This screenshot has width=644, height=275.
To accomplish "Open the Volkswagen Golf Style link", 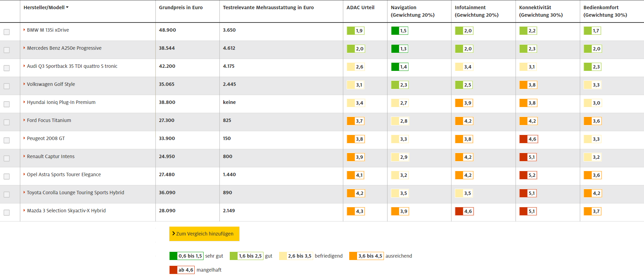I will (51, 84).
